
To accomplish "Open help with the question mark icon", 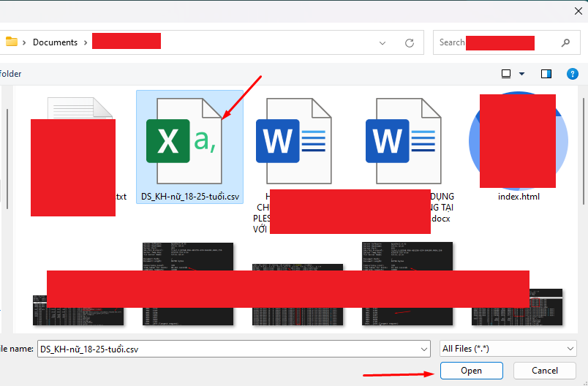I will coord(573,74).
